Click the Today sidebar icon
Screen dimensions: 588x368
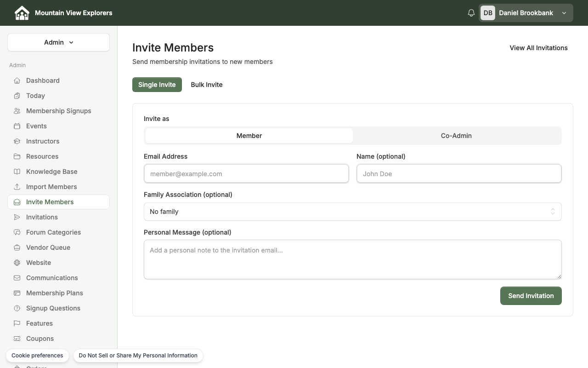coord(17,96)
